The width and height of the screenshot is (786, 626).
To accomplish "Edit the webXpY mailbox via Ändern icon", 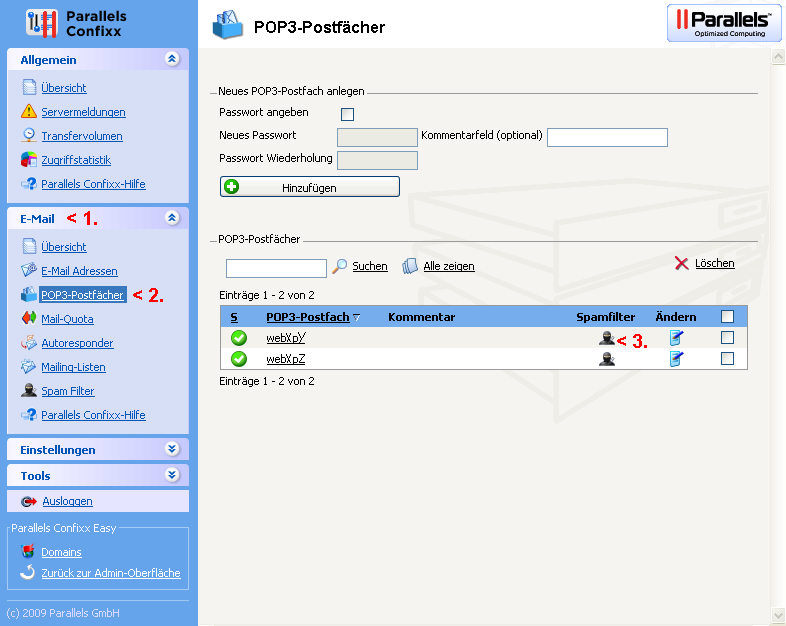I will click(676, 338).
